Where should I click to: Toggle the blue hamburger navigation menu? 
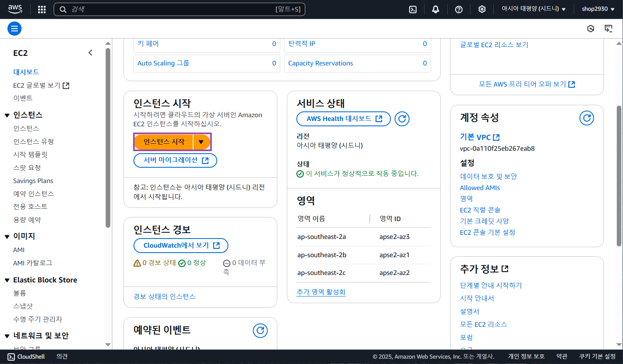click(x=15, y=29)
